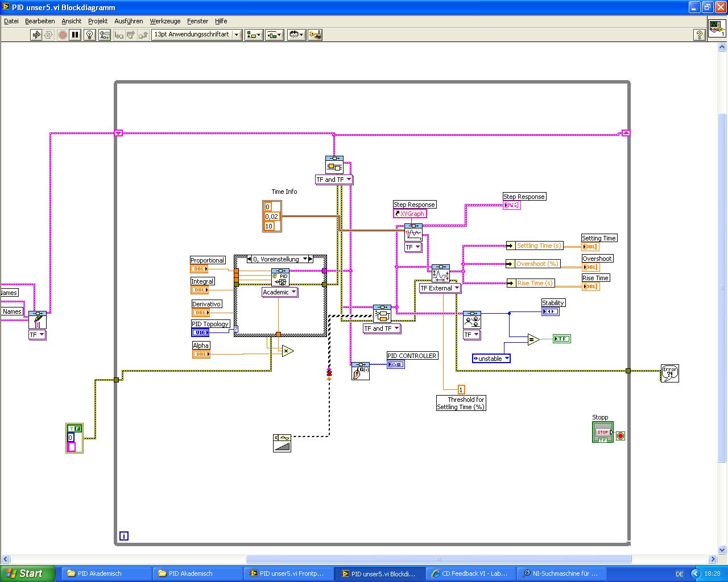The height and width of the screenshot is (582, 728).
Task: Open the TF External selector dropdown
Action: click(x=440, y=288)
